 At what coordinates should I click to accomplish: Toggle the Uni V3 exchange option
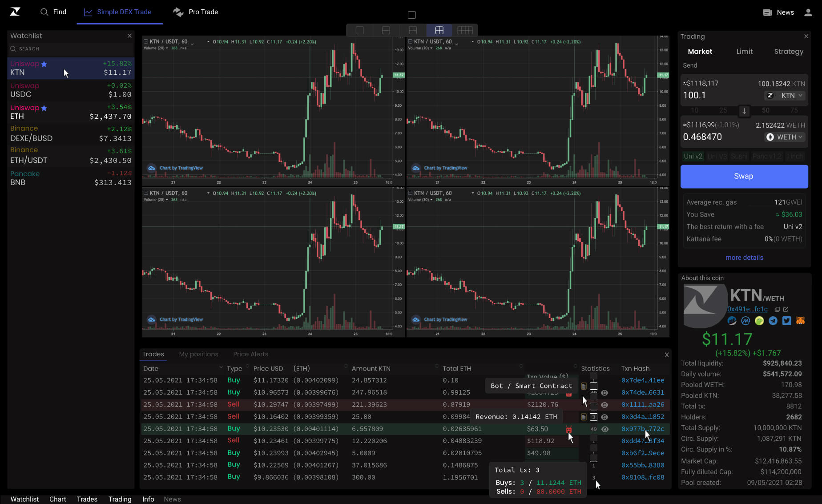(x=717, y=157)
